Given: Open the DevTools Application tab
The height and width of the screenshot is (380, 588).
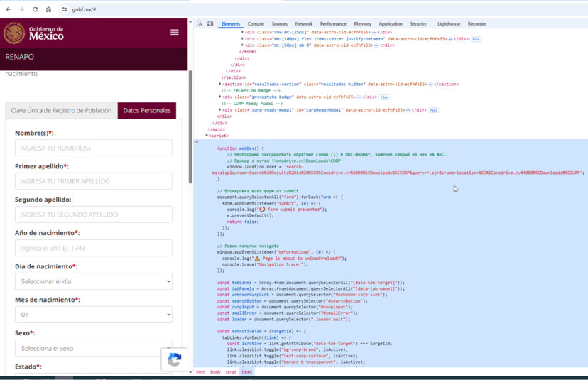Looking at the screenshot, I should click(x=391, y=23).
